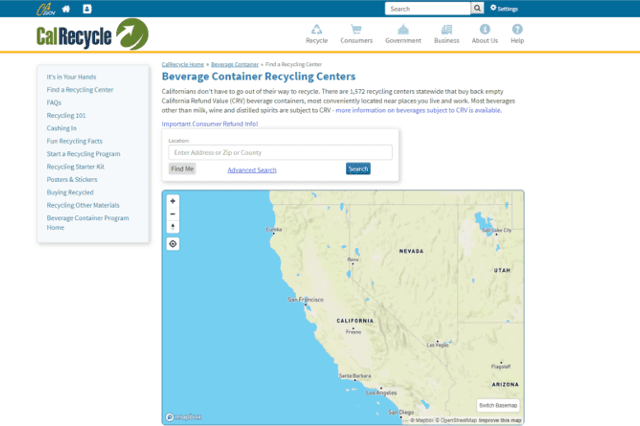Click the Beverage Container Recycling Centers heading

click(259, 76)
